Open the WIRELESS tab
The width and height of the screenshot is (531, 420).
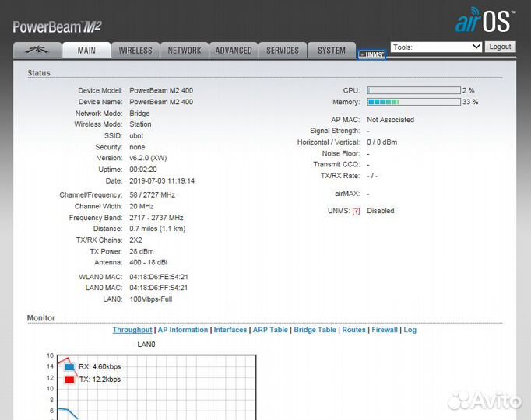(x=135, y=50)
